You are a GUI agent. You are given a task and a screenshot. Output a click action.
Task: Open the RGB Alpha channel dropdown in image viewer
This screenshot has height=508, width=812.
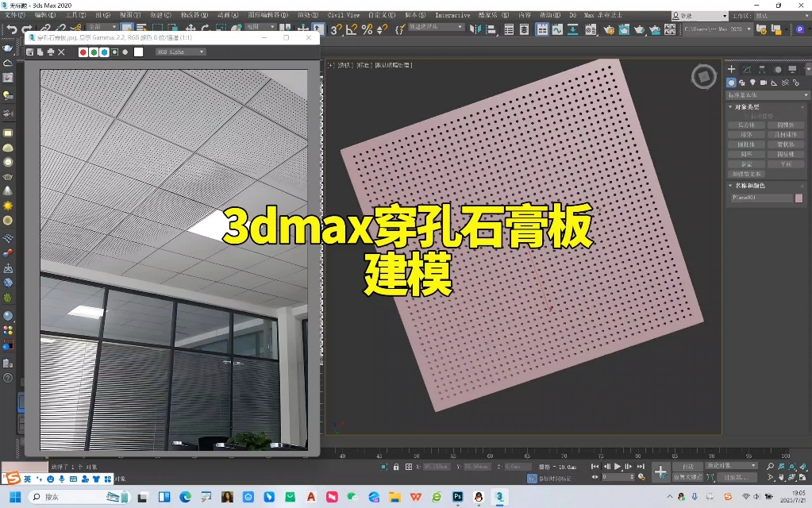179,52
